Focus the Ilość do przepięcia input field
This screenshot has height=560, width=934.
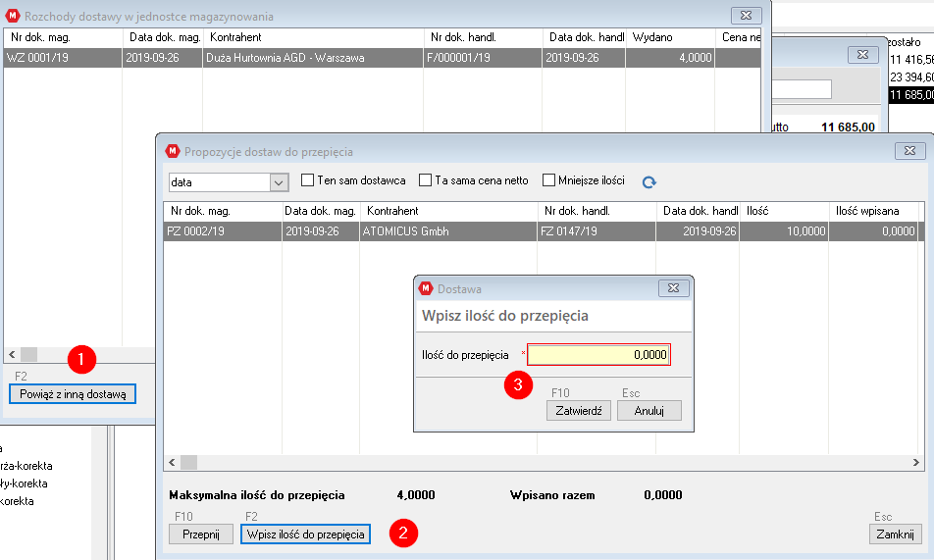point(598,354)
